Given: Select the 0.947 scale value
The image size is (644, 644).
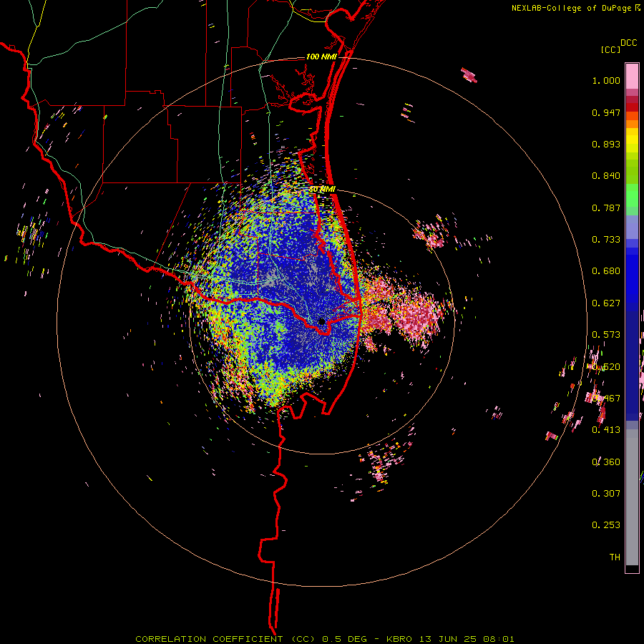Looking at the screenshot, I should click(606, 112).
